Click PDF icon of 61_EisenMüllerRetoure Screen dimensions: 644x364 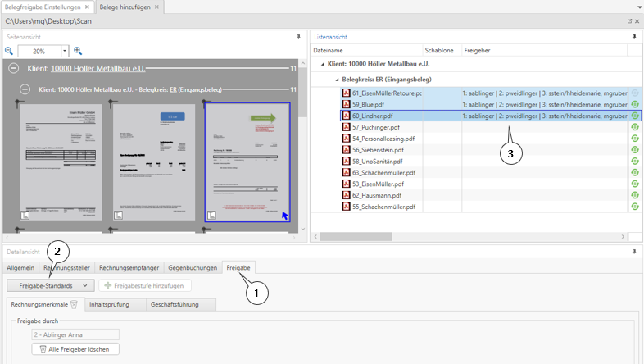coord(347,93)
